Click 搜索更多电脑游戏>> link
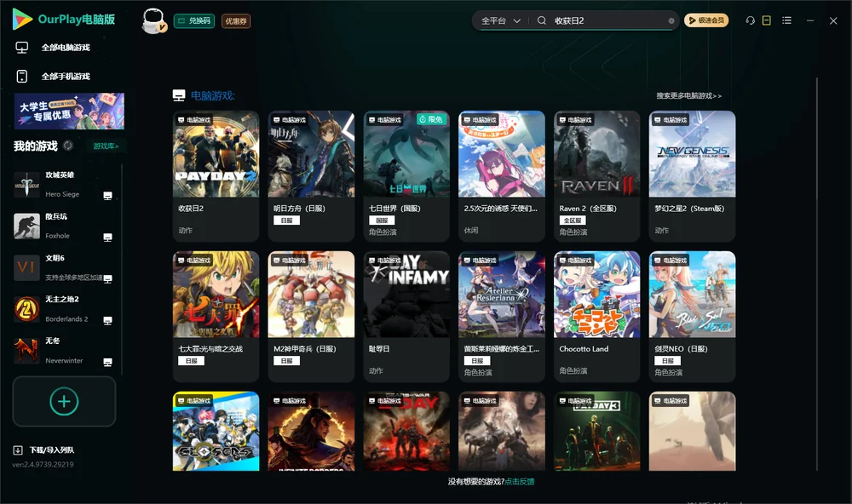 point(688,95)
